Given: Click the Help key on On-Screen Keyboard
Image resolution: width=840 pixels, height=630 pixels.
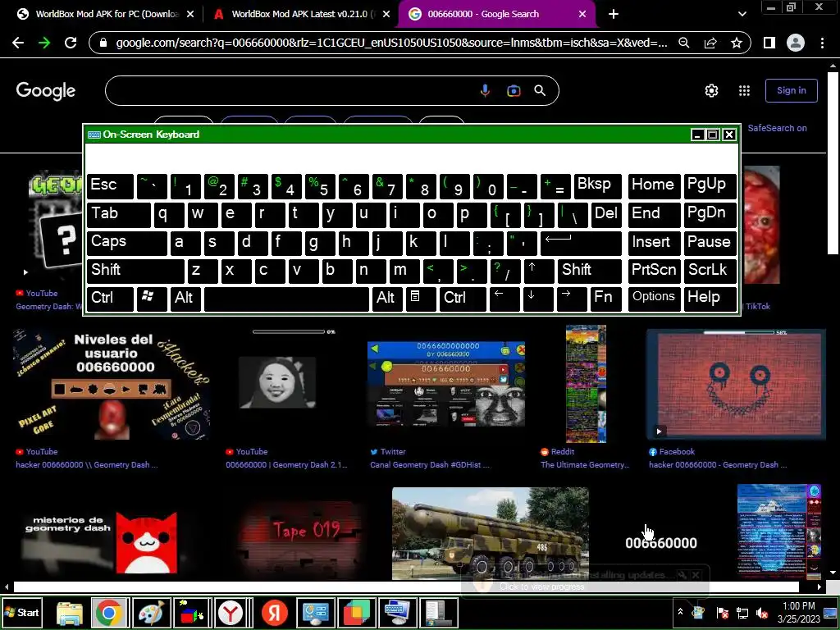Looking at the screenshot, I should (x=710, y=299).
